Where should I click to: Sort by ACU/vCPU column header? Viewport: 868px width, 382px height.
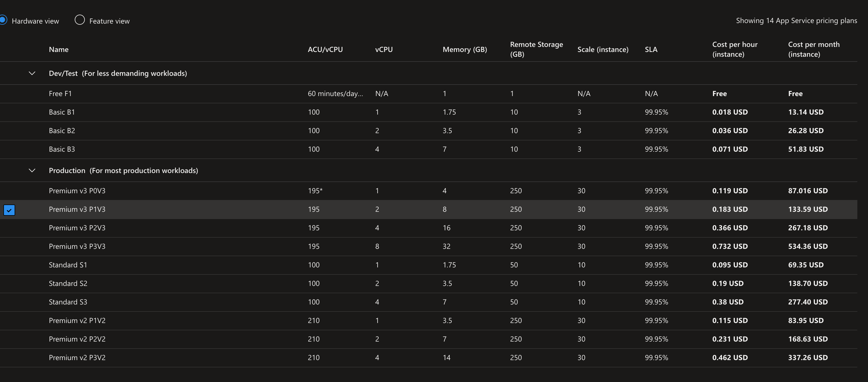[x=325, y=49]
